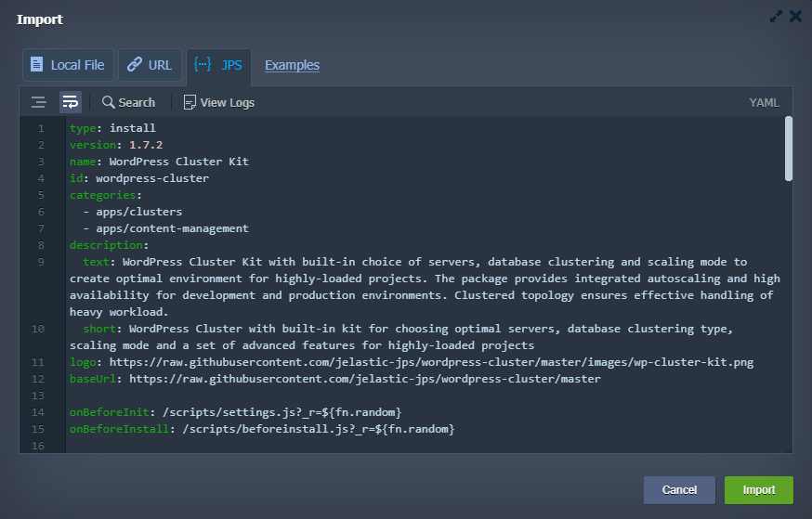Click line number 13 in the gutter
The width and height of the screenshot is (812, 519).
coord(38,396)
